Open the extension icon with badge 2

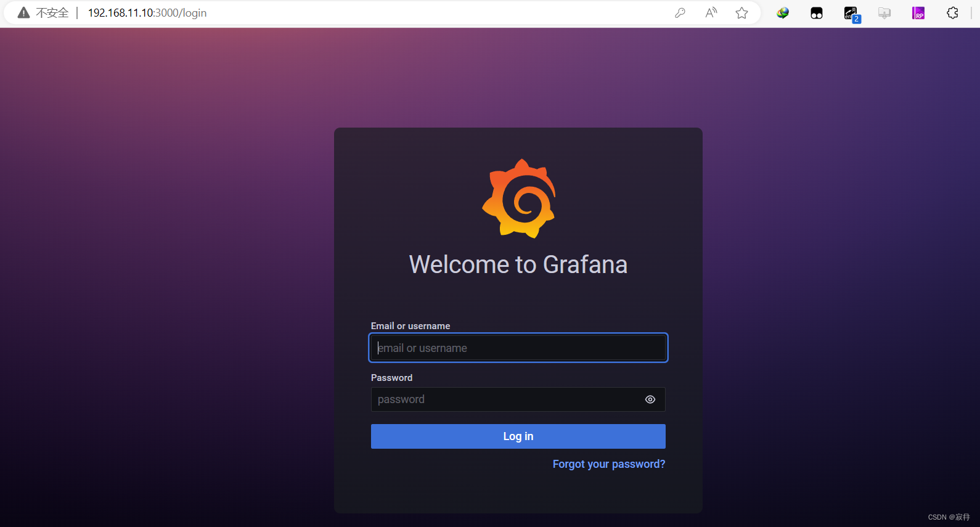[x=852, y=14]
